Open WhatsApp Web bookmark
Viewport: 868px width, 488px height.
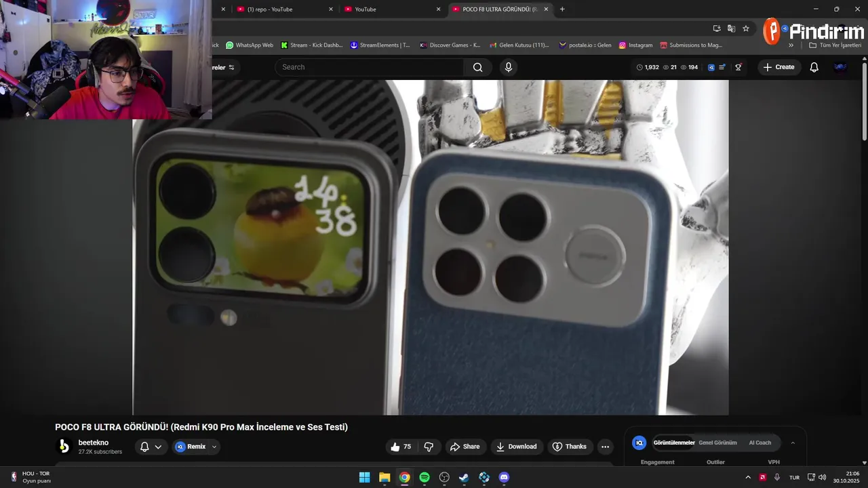[x=250, y=45]
